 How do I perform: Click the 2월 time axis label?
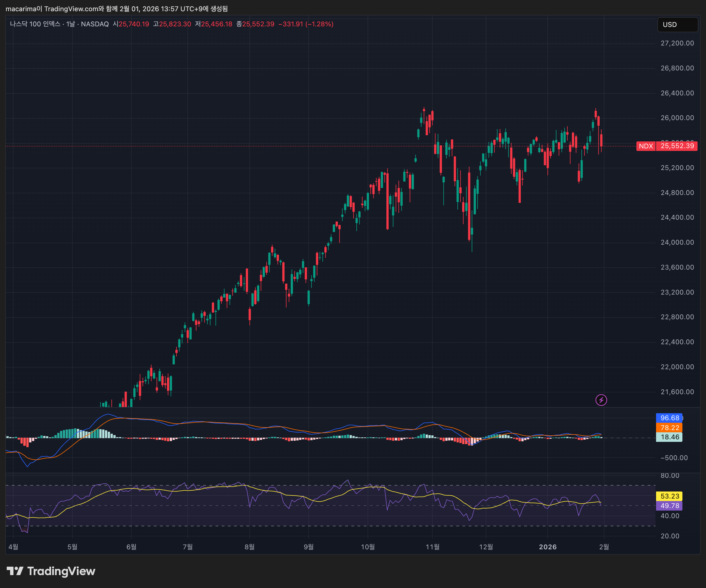point(604,547)
